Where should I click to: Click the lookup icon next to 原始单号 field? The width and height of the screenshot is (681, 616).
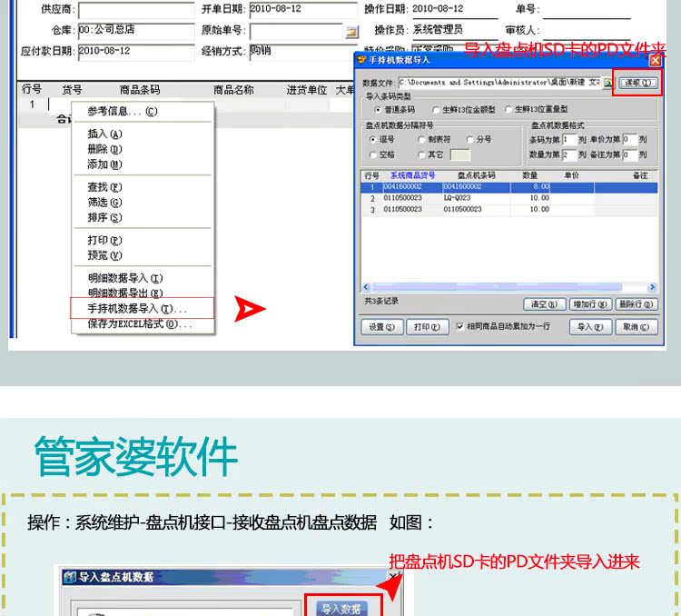click(x=351, y=31)
